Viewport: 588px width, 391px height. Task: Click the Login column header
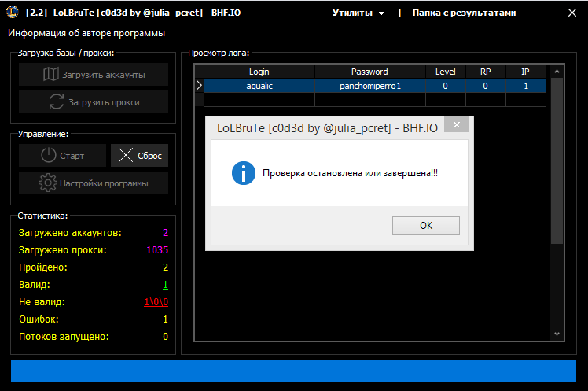pyautogui.click(x=259, y=72)
